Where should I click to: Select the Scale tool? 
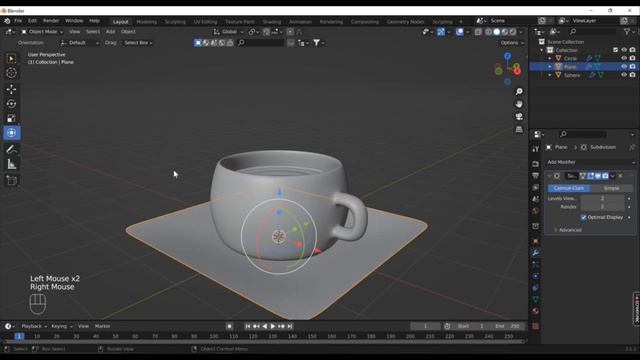11,118
